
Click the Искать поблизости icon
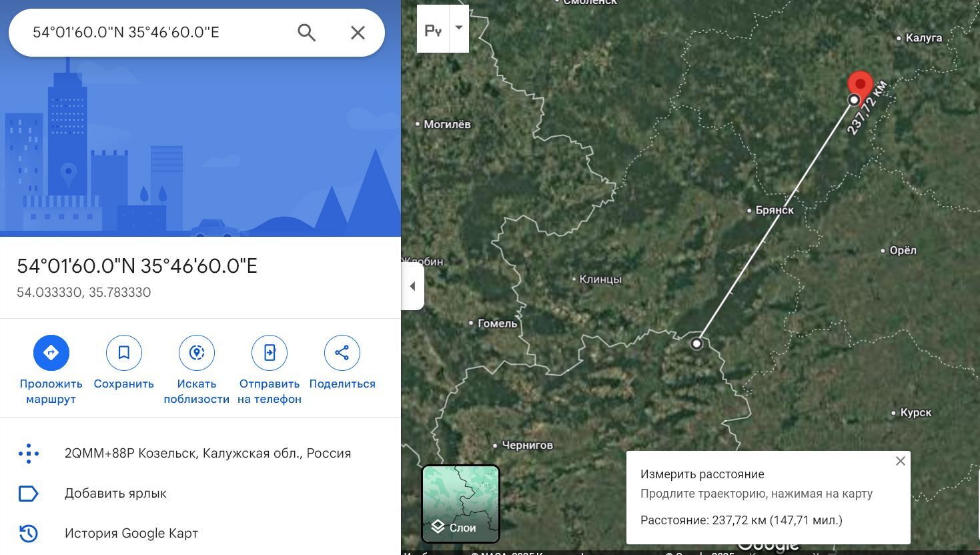(196, 352)
